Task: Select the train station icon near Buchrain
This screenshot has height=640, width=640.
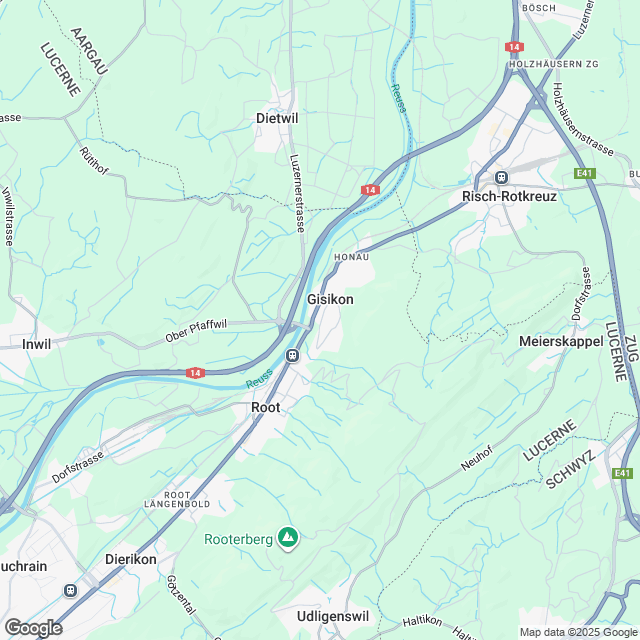Action: click(70, 591)
